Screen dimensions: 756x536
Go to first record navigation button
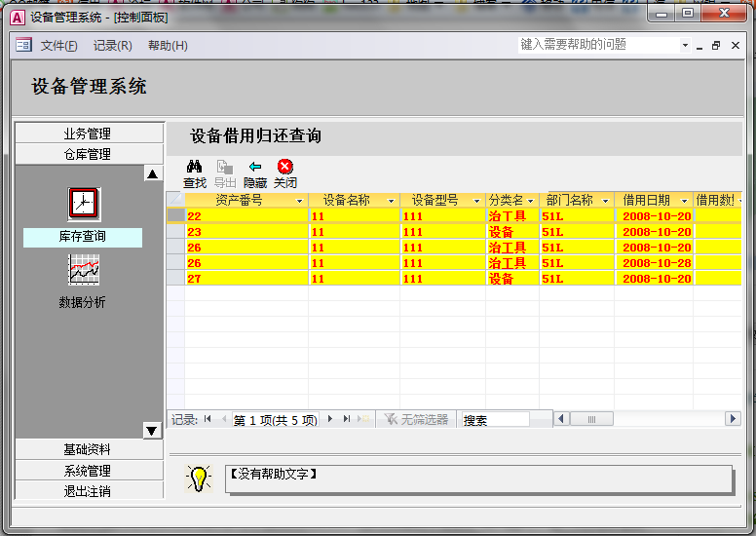208,419
